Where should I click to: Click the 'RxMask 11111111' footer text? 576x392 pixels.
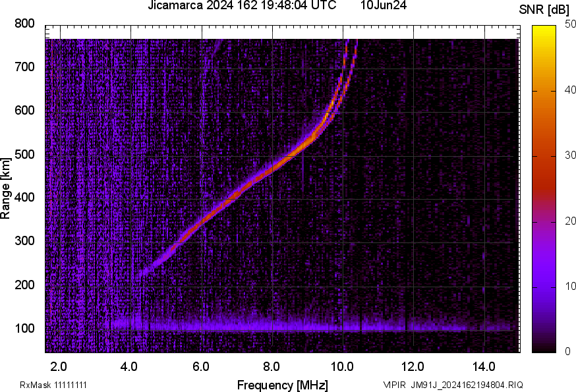click(x=53, y=385)
